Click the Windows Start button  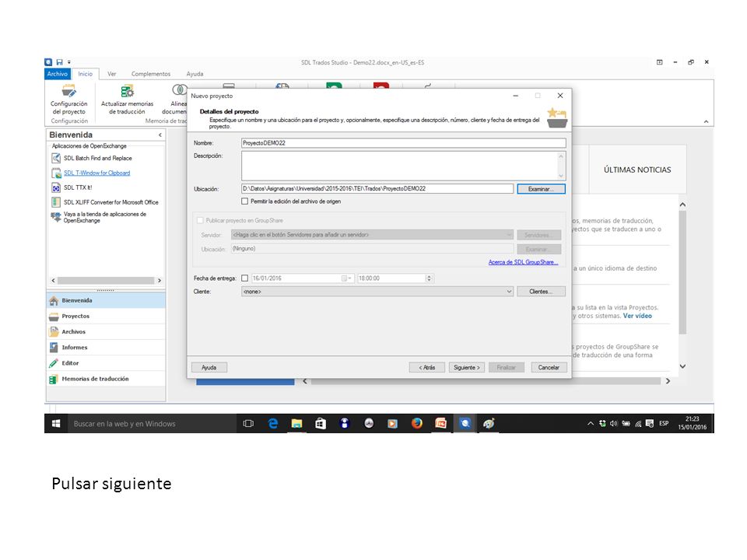click(56, 423)
